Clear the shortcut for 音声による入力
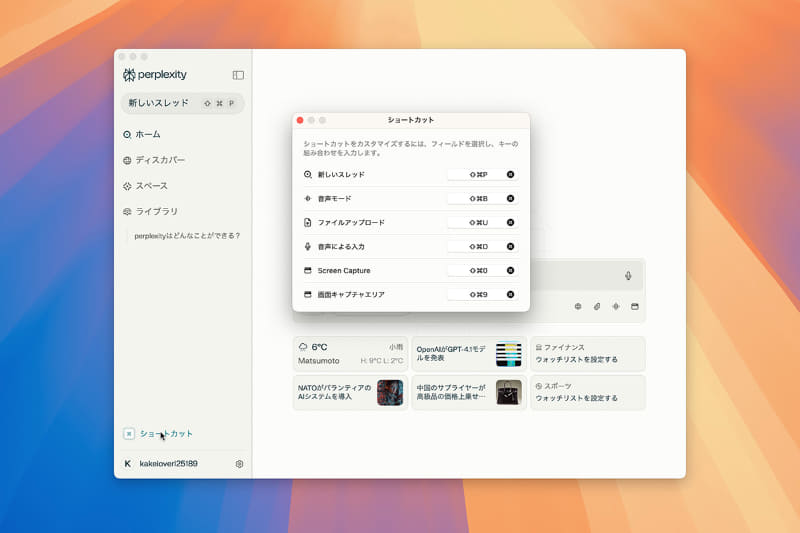This screenshot has height=533, width=800. coord(510,246)
